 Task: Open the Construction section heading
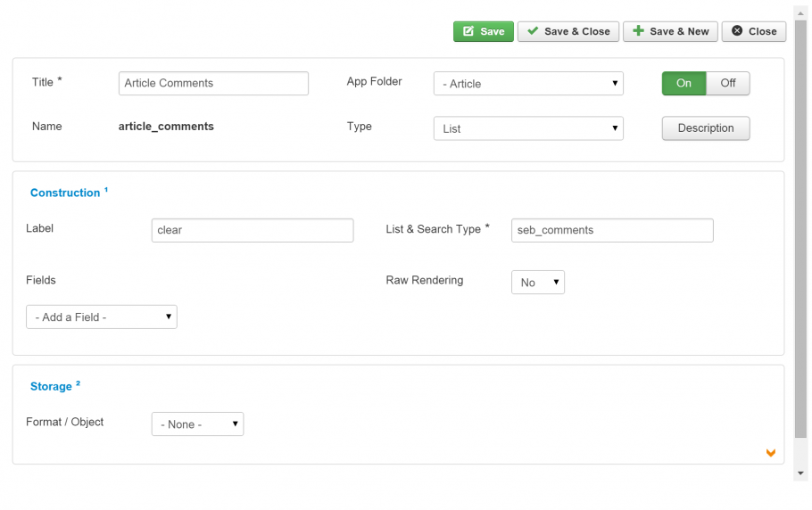(65, 193)
